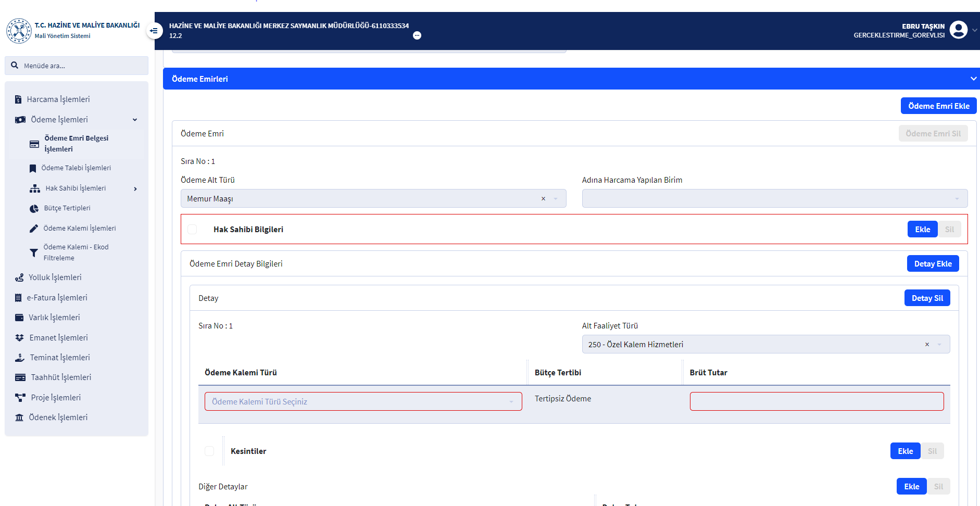Screen dimensions: 980x506
Task: Tick the Kesintiler checkbox
Action: (209, 451)
